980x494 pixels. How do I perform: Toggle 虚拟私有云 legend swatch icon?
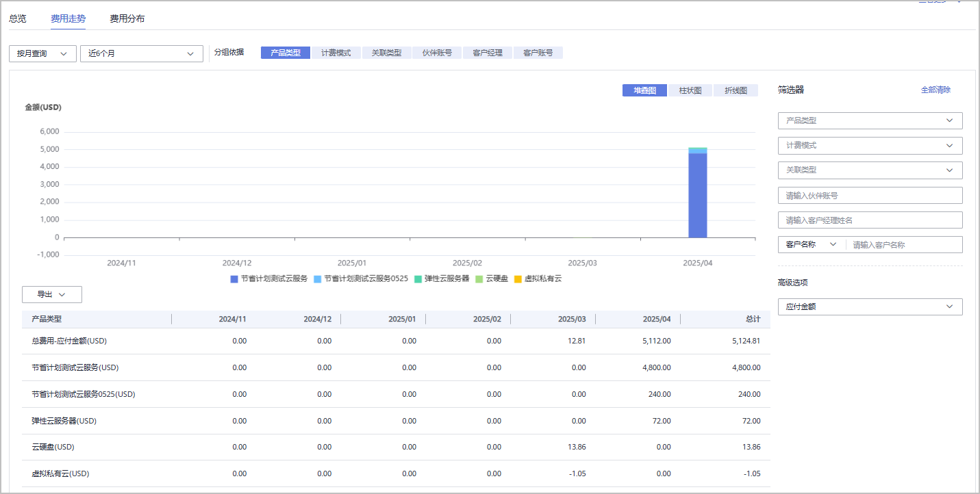(518, 279)
